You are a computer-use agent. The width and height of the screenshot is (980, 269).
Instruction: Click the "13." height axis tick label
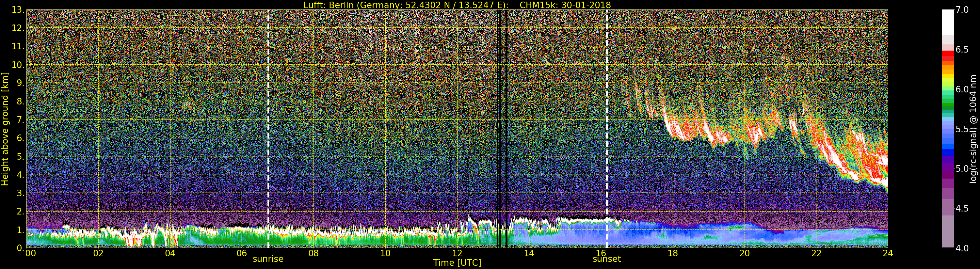(18, 10)
